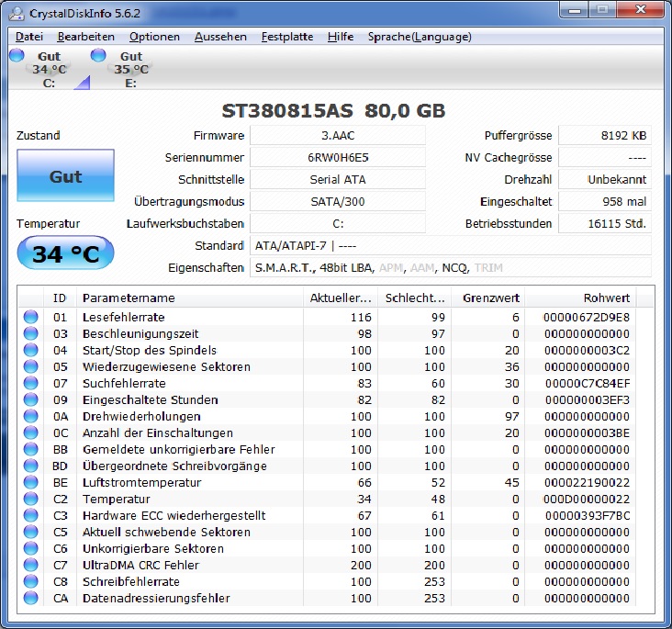Click the Betriebsstunden value 16115 Std.
This screenshot has width=672, height=629.
click(605, 223)
